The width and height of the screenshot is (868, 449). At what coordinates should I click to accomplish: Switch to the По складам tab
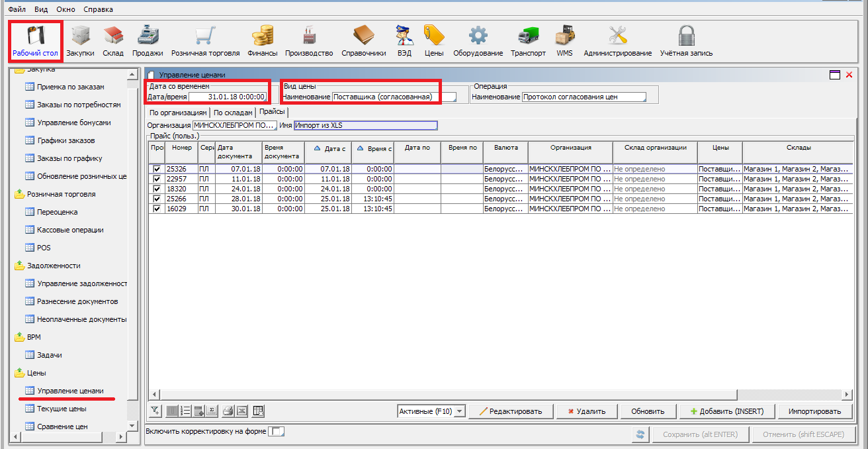coord(233,113)
